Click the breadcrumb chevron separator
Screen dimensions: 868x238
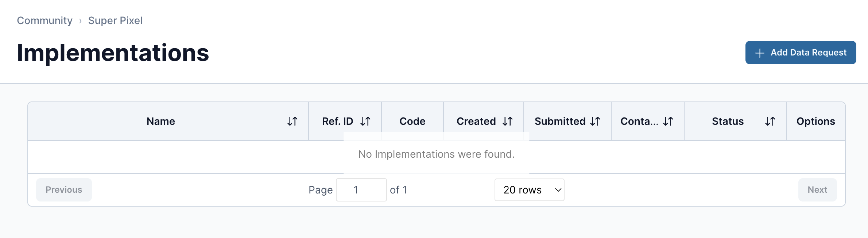80,21
